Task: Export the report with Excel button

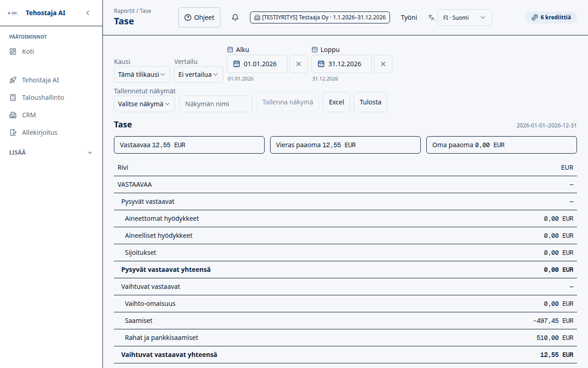Action: 336,102
